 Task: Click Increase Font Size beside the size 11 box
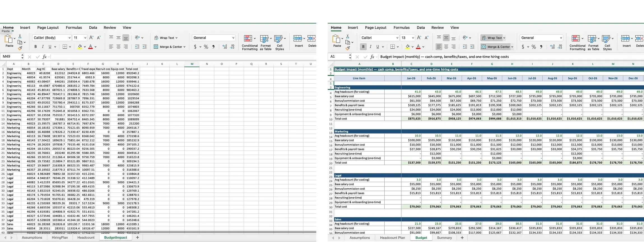tap(91, 38)
